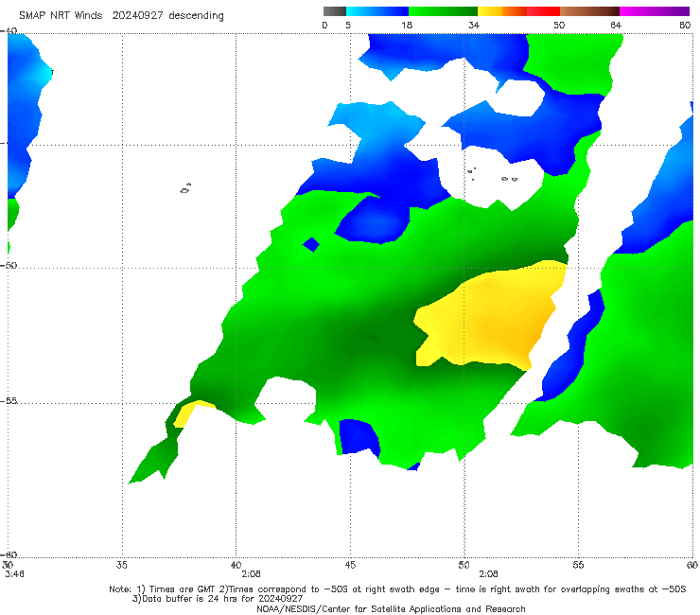This screenshot has height=615, width=700.
Task: Click the 'SMAP NRT Winds' title text
Action: click(61, 16)
